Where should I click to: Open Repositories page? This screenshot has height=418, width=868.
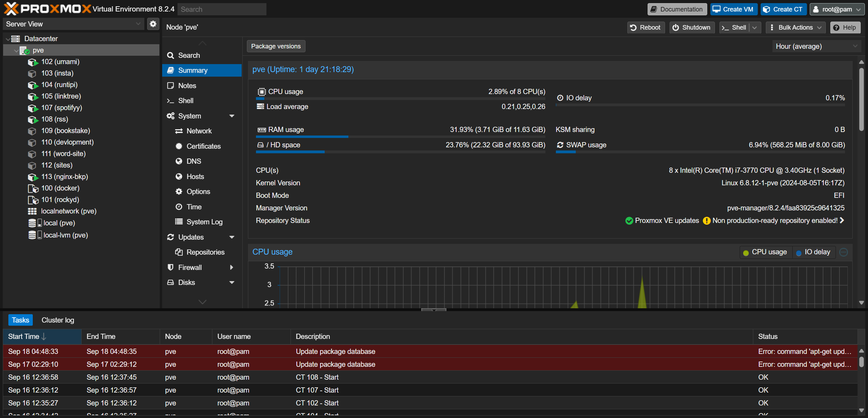point(202,252)
